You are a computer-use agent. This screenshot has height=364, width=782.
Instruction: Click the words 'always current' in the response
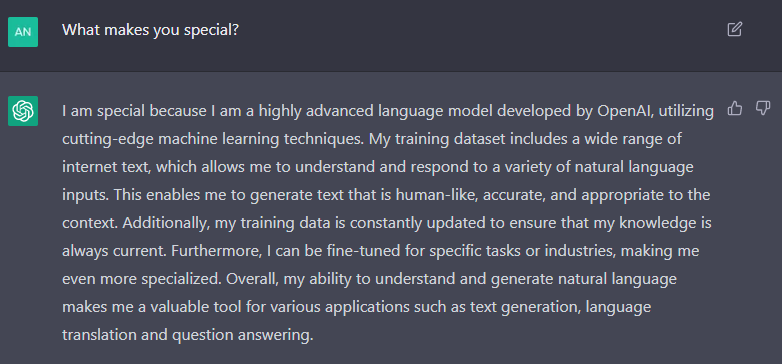click(113, 251)
